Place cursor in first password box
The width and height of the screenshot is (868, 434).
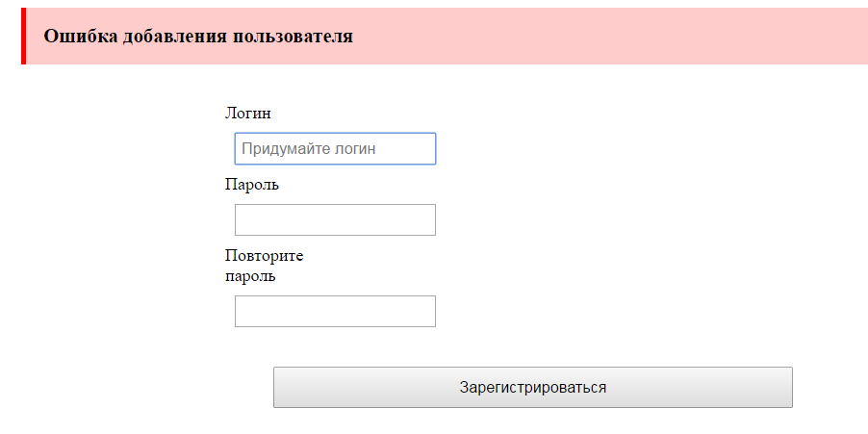pyautogui.click(x=335, y=219)
